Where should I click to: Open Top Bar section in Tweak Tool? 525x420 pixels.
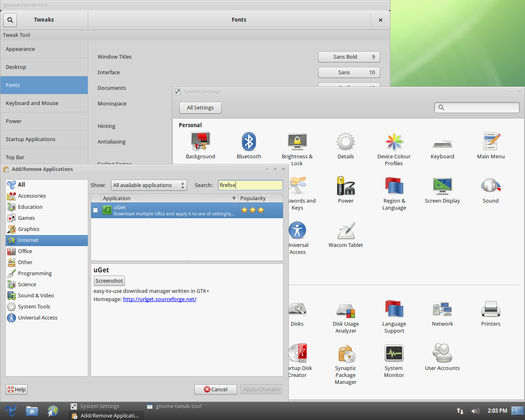click(44, 157)
